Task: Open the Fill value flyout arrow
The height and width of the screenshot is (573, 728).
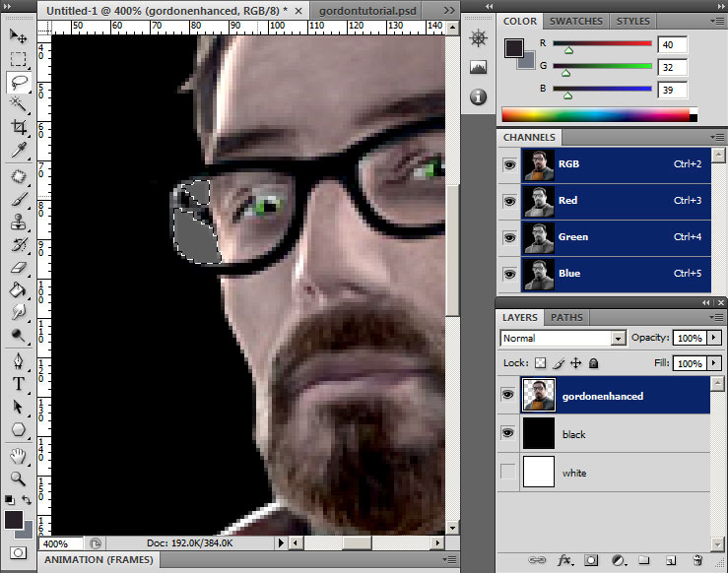Action: click(x=714, y=363)
